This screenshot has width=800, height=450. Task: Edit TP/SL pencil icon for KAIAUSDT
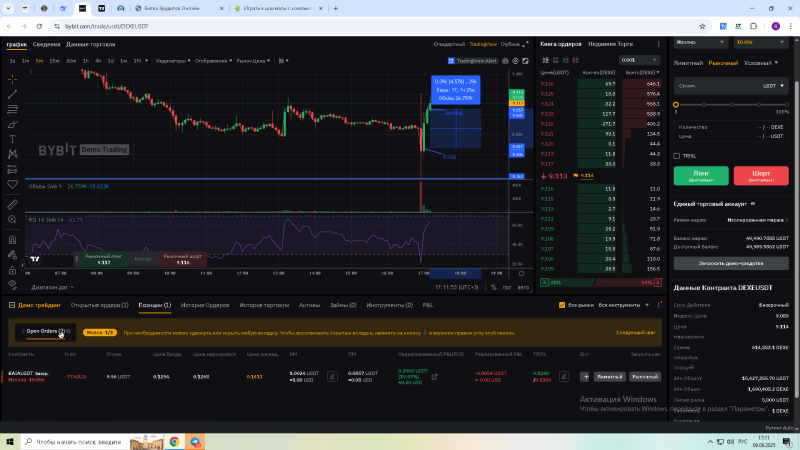pyautogui.click(x=564, y=377)
